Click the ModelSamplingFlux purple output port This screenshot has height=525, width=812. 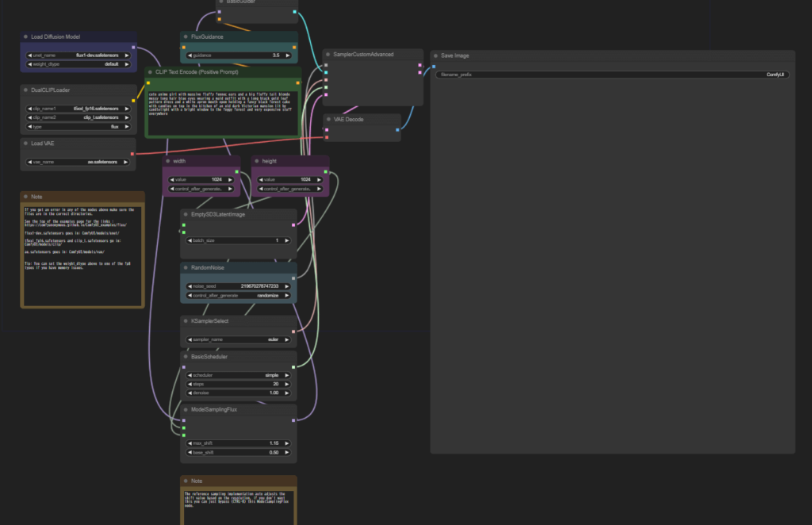(293, 420)
